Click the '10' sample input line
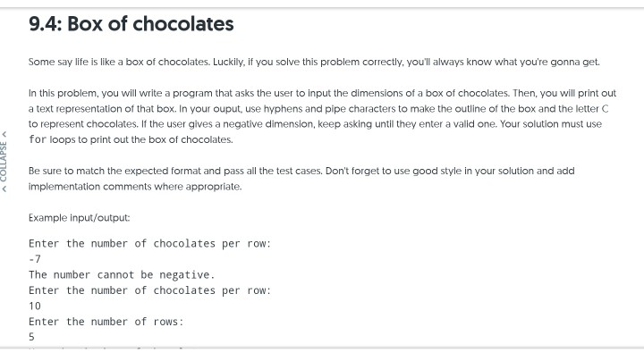This screenshot has height=361, width=644. (x=35, y=306)
